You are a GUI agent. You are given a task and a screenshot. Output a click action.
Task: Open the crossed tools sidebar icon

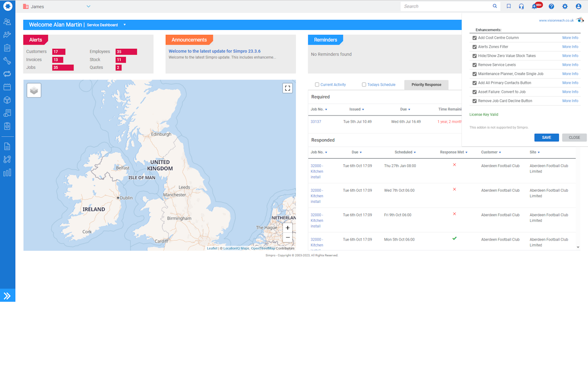[x=7, y=160]
